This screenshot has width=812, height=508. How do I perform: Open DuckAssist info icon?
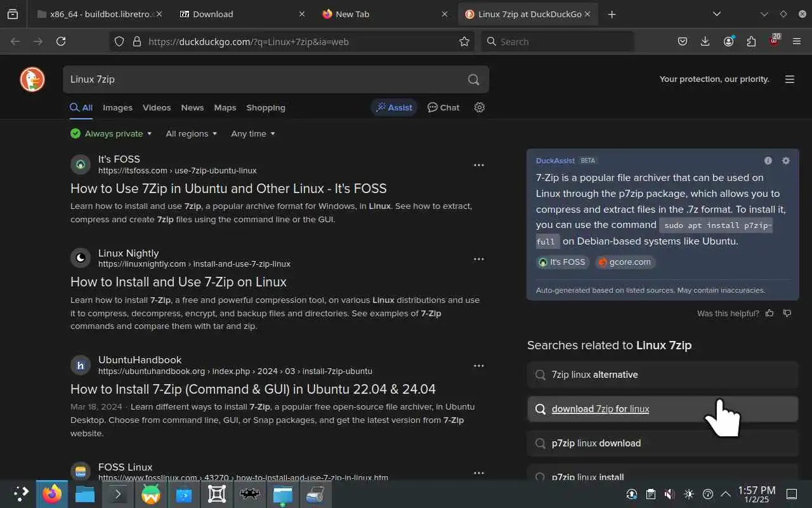tap(768, 161)
